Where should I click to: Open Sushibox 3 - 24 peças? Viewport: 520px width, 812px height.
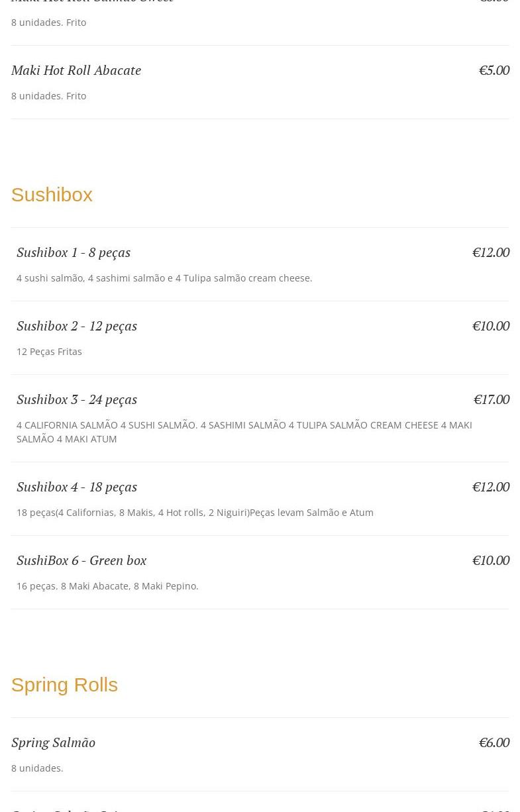[x=77, y=399]
